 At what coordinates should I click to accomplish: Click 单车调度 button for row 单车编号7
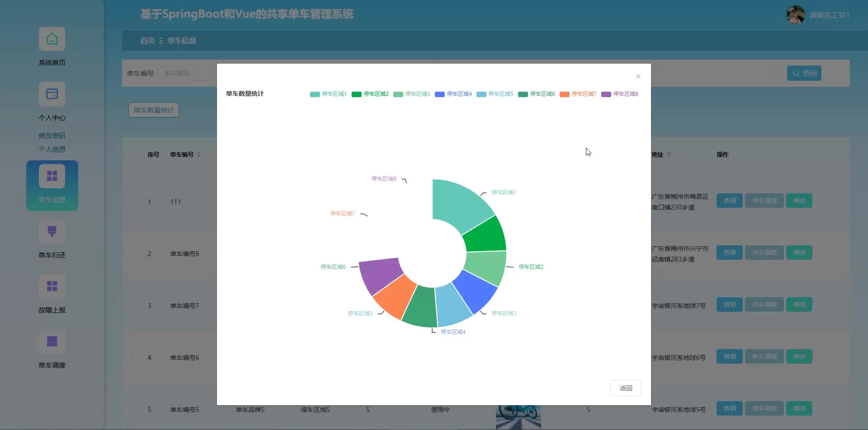point(764,304)
